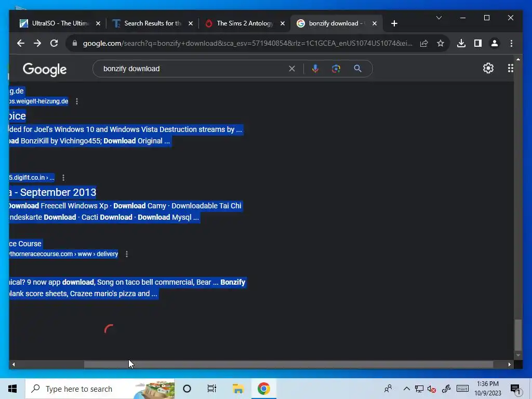
Task: Click the Chrome taskbar icon
Action: (x=263, y=389)
